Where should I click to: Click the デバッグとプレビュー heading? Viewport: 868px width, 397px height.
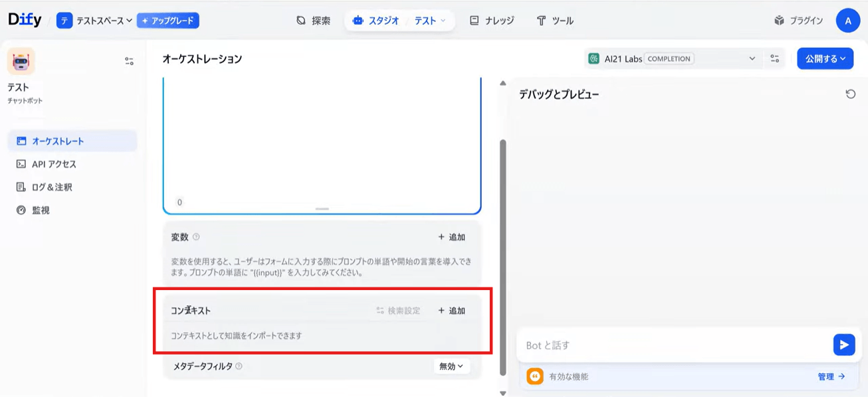coord(559,94)
